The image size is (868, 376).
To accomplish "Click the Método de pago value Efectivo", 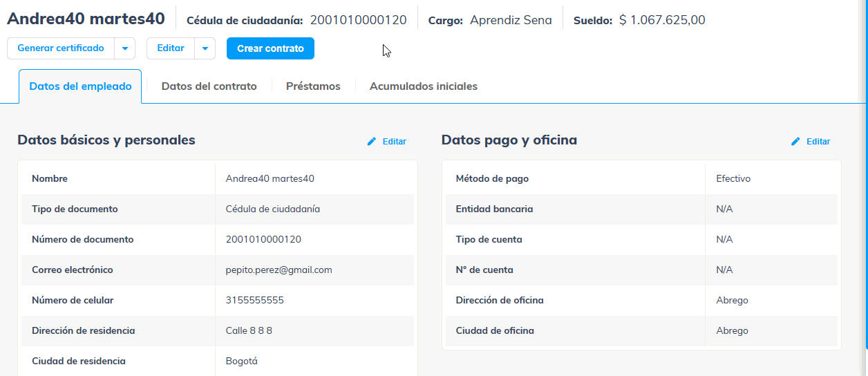I will point(733,178).
